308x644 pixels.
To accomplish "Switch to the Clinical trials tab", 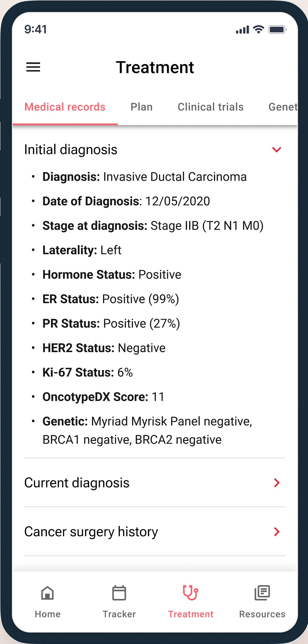I will 210,107.
